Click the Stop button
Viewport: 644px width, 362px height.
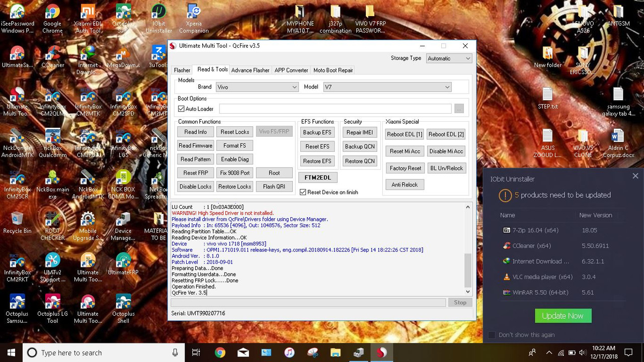click(460, 302)
